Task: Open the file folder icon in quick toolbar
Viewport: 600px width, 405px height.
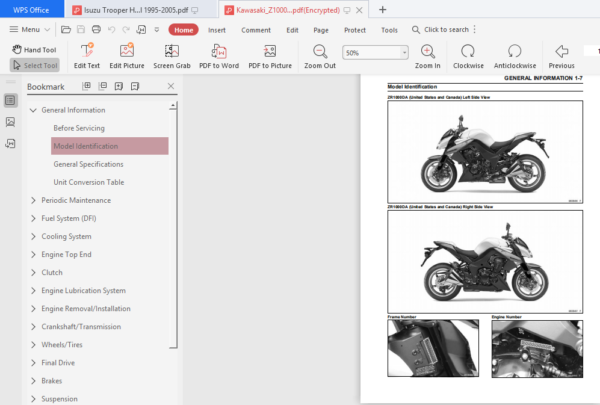Action: coord(66,29)
